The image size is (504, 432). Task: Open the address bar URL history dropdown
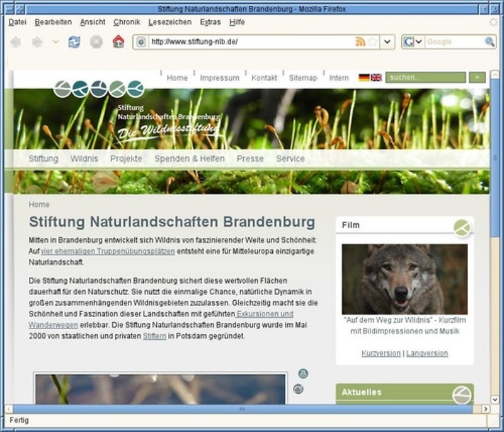[x=387, y=42]
